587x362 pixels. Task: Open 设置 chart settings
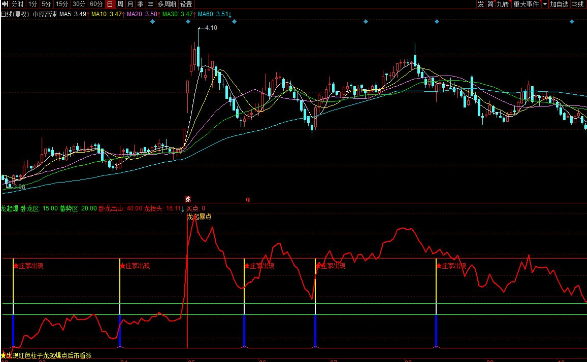coord(186,4)
